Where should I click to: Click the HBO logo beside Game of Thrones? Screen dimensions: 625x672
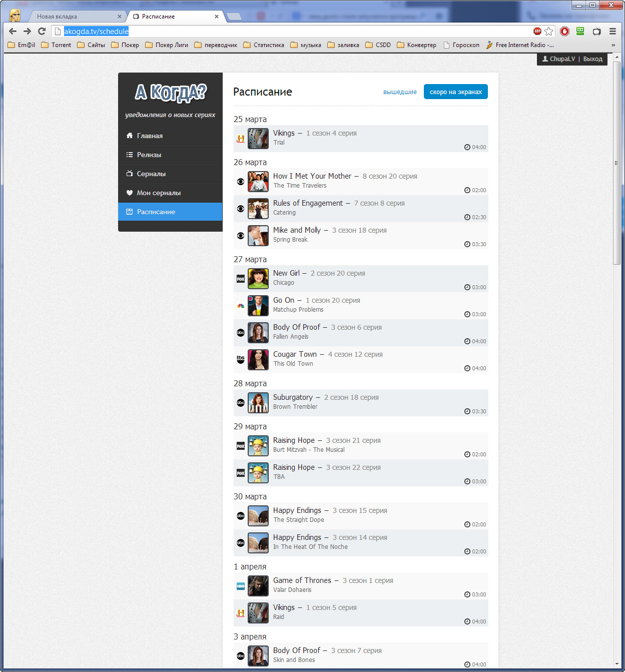point(241,586)
